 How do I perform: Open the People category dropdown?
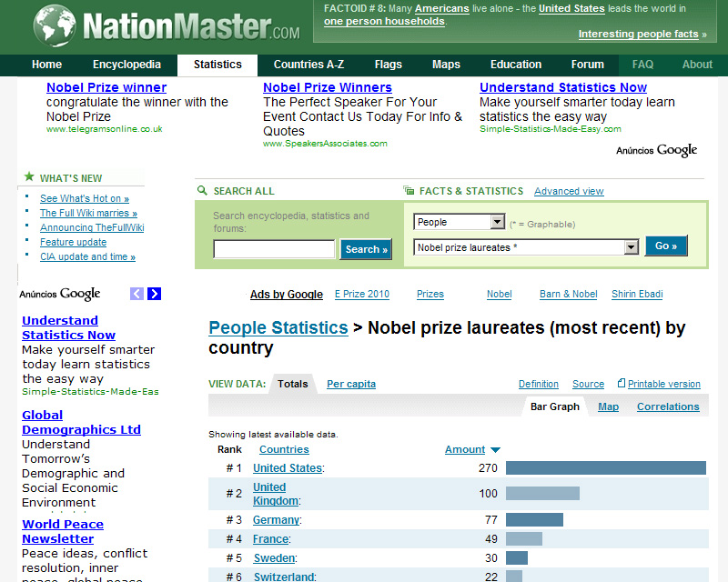click(460, 222)
